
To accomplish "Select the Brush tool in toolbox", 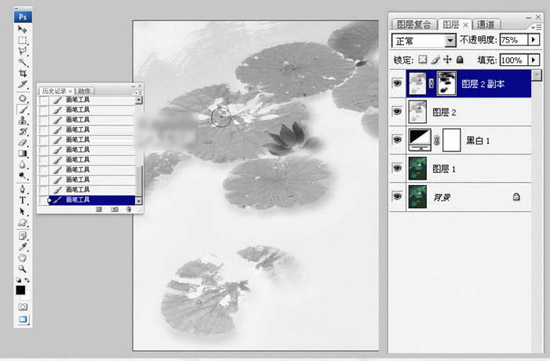I will (x=22, y=109).
